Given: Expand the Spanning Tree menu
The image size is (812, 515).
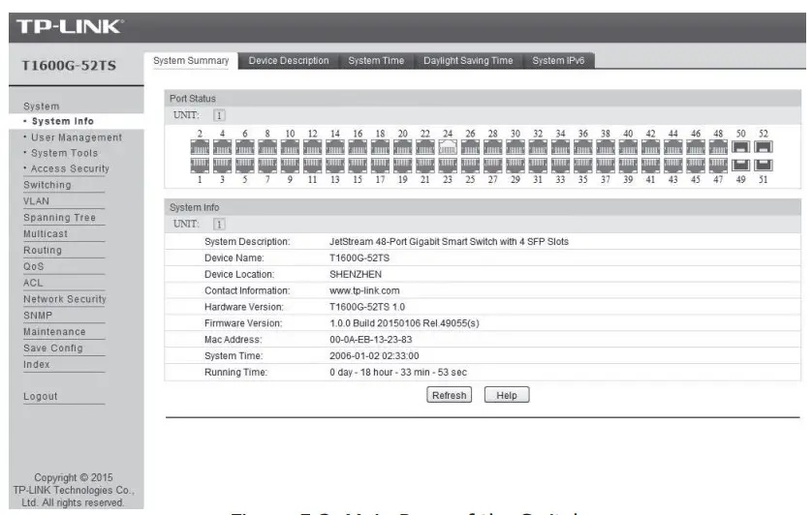Looking at the screenshot, I should (x=59, y=218).
